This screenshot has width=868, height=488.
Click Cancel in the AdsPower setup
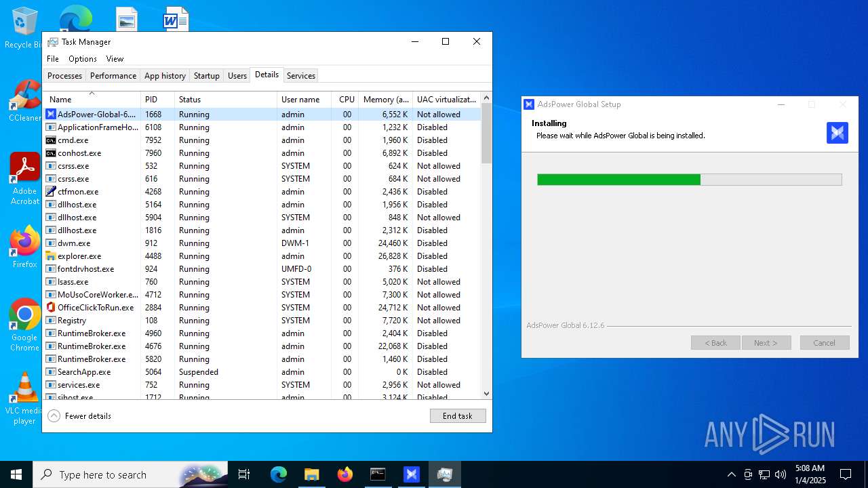825,343
